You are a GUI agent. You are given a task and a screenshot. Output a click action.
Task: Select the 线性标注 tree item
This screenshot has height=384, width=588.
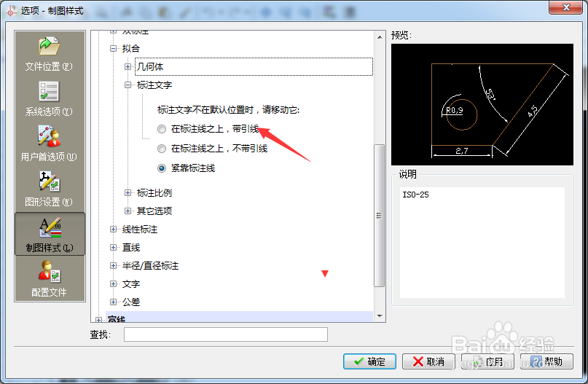(x=139, y=229)
